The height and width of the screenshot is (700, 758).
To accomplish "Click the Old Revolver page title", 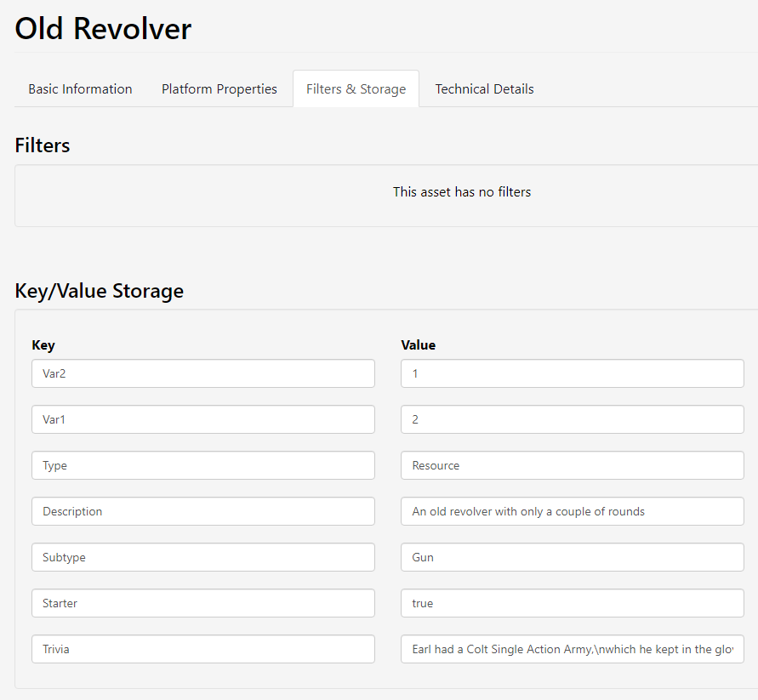I will [x=103, y=29].
